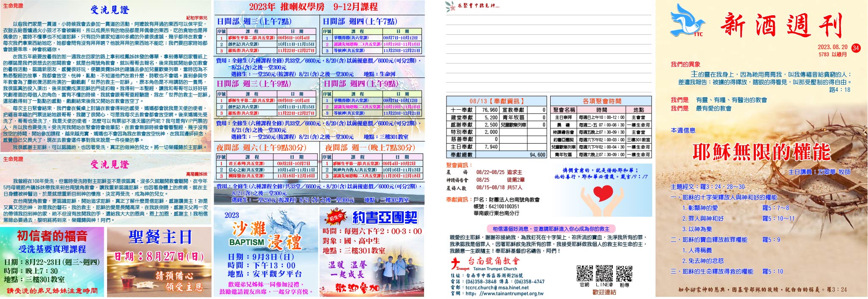Click the 十一奉獻 amount 76,960
868x299 pixels.
[490, 110]
